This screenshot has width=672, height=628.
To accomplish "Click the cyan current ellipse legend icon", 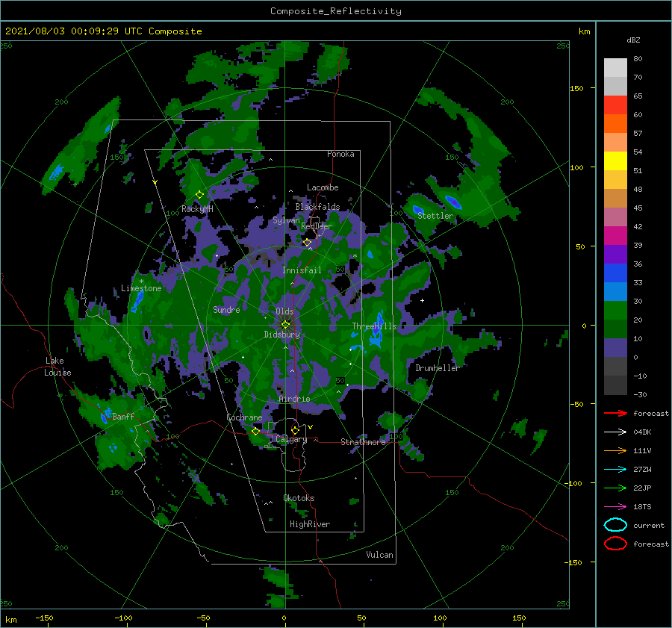I will [x=615, y=525].
